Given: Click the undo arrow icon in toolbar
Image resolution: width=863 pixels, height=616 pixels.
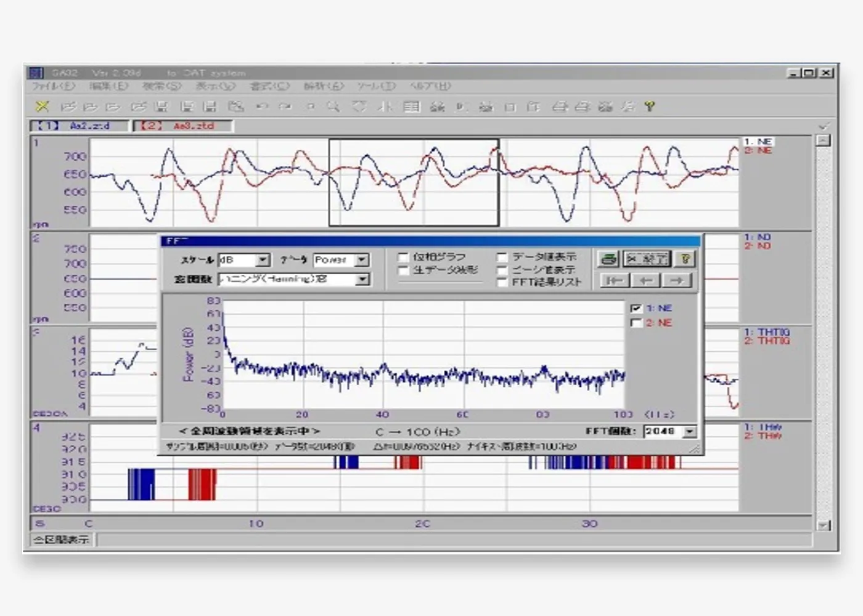Looking at the screenshot, I should (262, 107).
